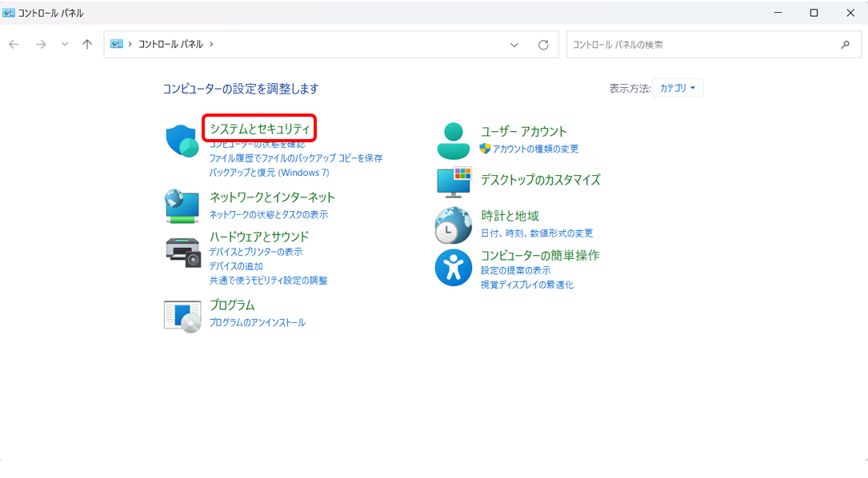Open バックアップと復元 (Windows 7) link

pyautogui.click(x=269, y=173)
